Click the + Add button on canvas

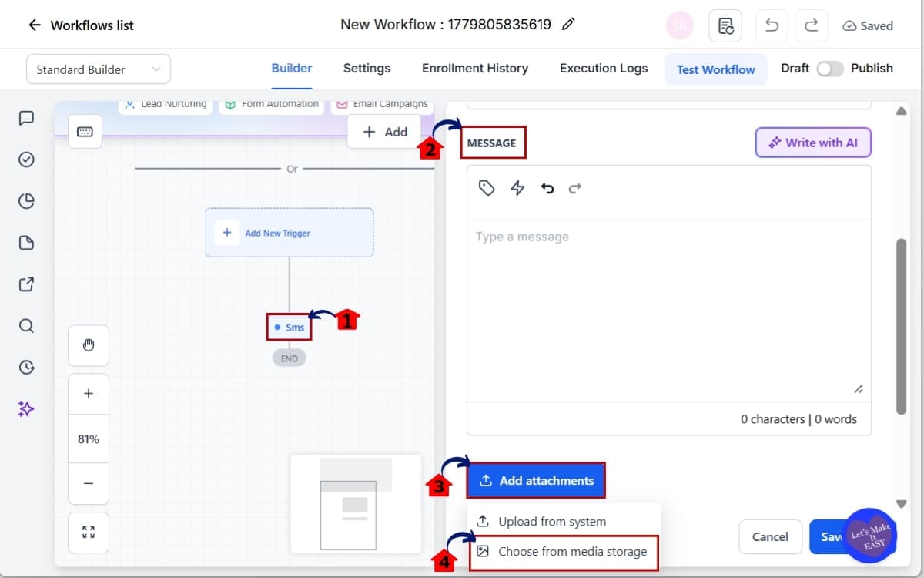coord(384,132)
